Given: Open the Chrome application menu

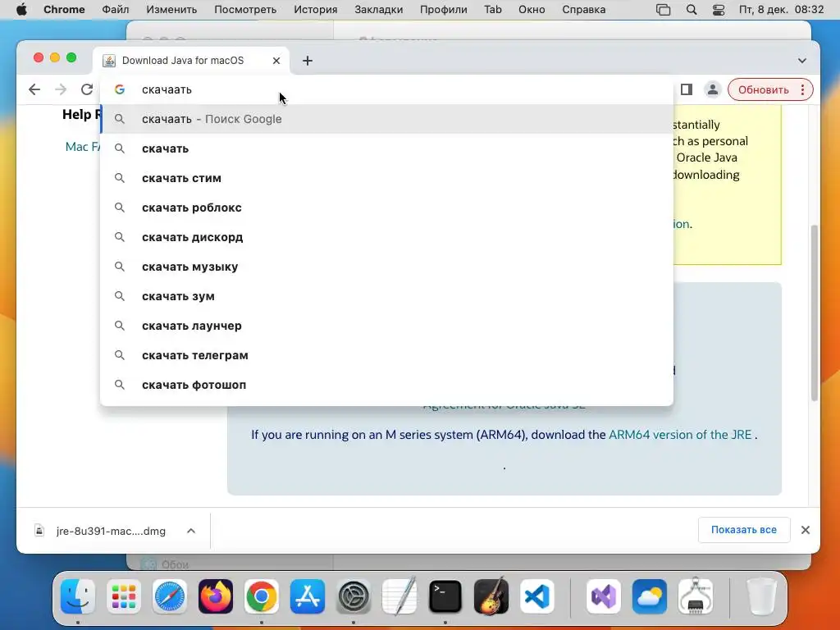Looking at the screenshot, I should pyautogui.click(x=64, y=10).
